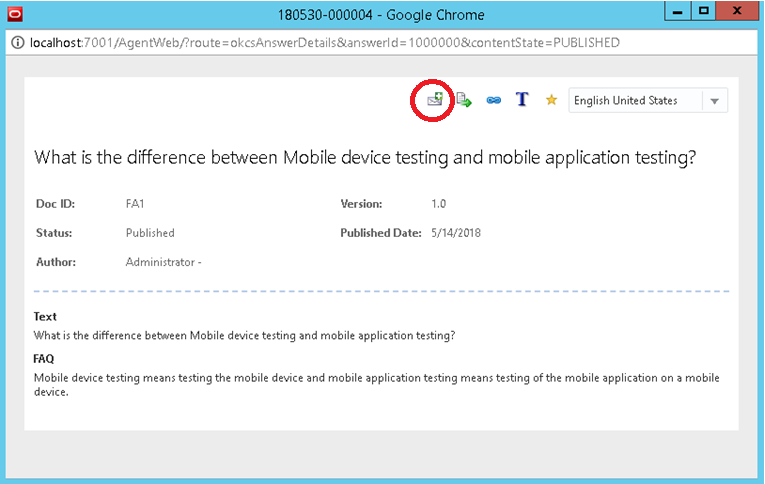Click the document with green arrow icon
This screenshot has width=765, height=484.
click(464, 100)
